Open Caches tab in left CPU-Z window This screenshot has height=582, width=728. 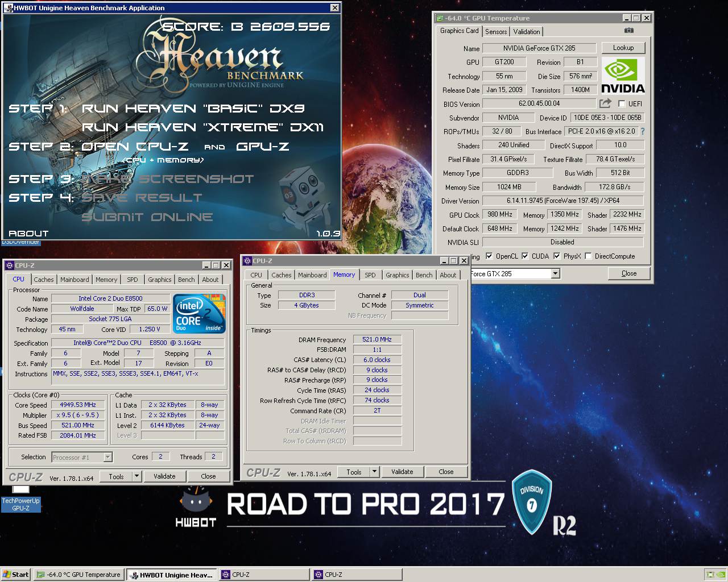pyautogui.click(x=44, y=280)
